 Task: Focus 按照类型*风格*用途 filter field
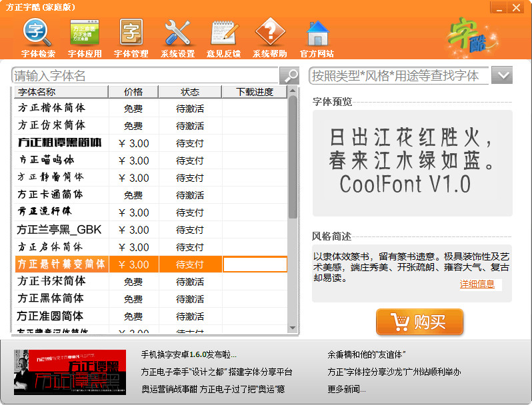tap(399, 75)
